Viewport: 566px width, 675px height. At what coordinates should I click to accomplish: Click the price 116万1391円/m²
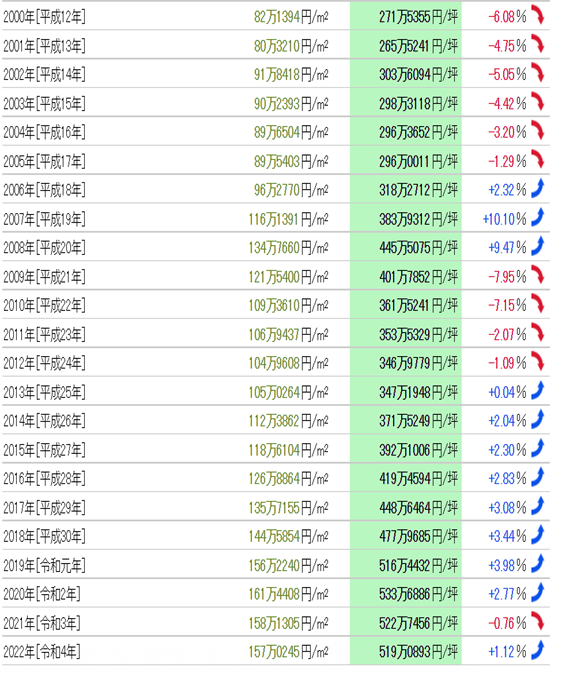point(288,219)
